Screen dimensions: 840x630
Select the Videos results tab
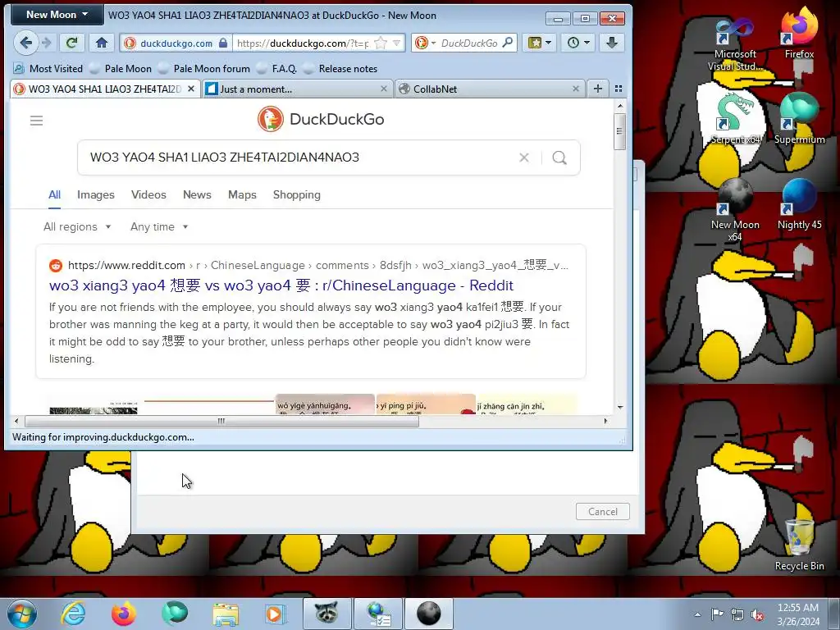(149, 195)
